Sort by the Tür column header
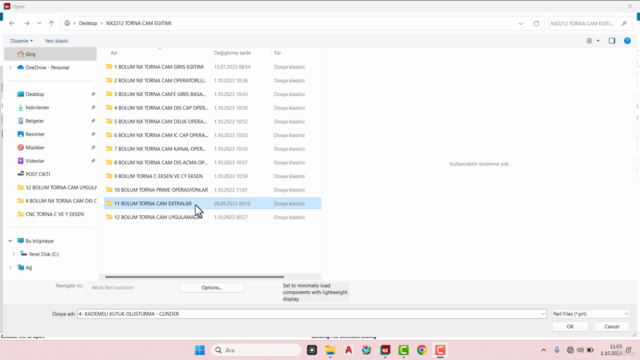The width and height of the screenshot is (640, 360). click(x=278, y=53)
